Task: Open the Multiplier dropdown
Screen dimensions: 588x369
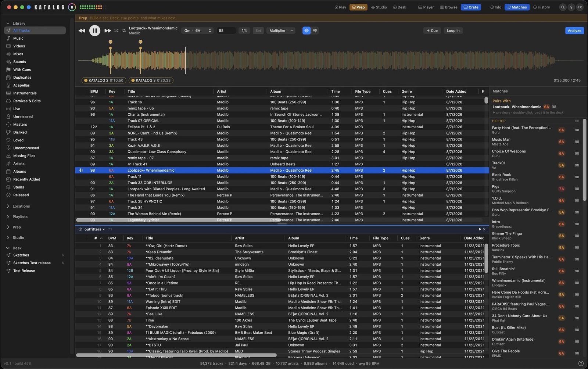Action: 281,31
